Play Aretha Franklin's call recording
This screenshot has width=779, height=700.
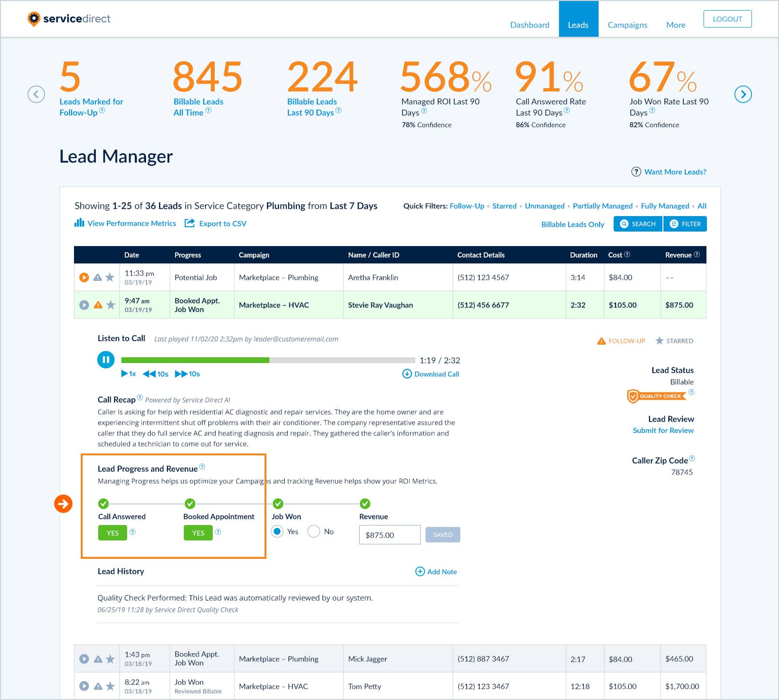(x=85, y=277)
